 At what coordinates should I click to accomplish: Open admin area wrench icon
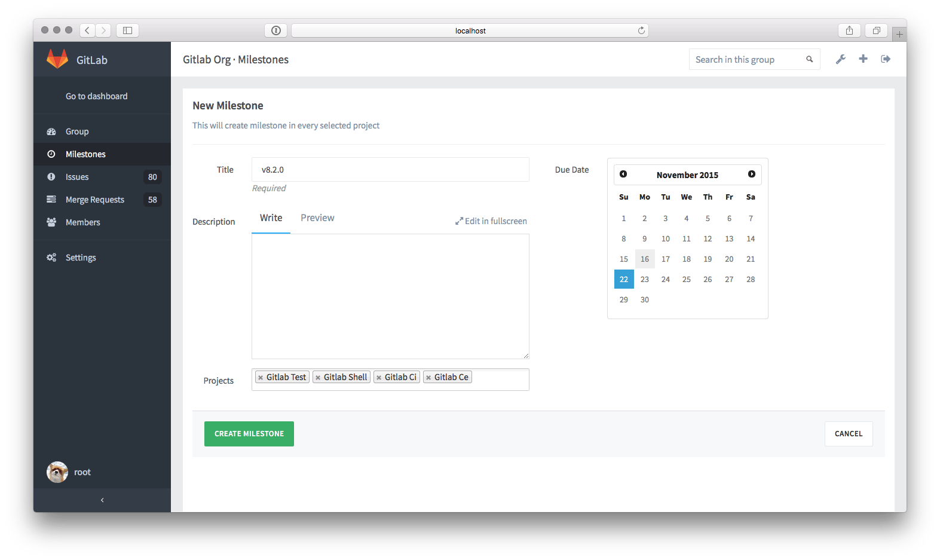840,59
